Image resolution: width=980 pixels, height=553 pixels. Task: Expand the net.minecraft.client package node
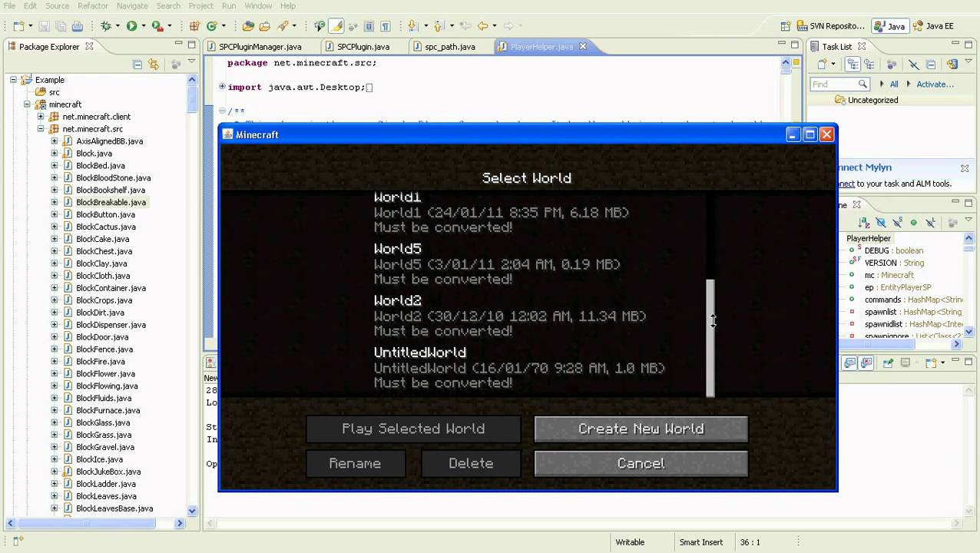tap(41, 117)
